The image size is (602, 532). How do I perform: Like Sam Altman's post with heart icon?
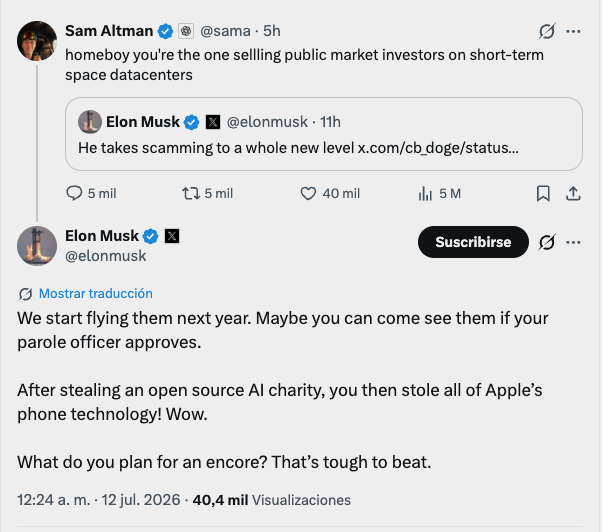(x=308, y=193)
